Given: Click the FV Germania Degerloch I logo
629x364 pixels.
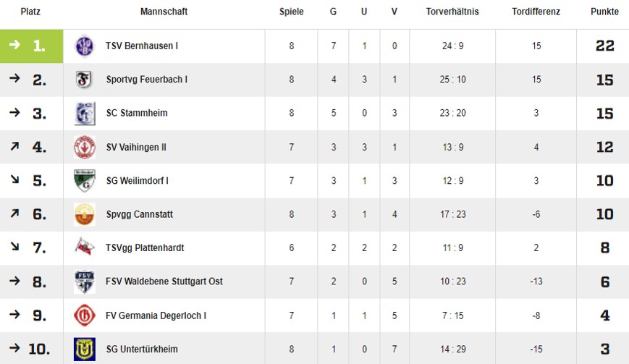Looking at the screenshot, I should click(x=85, y=316).
